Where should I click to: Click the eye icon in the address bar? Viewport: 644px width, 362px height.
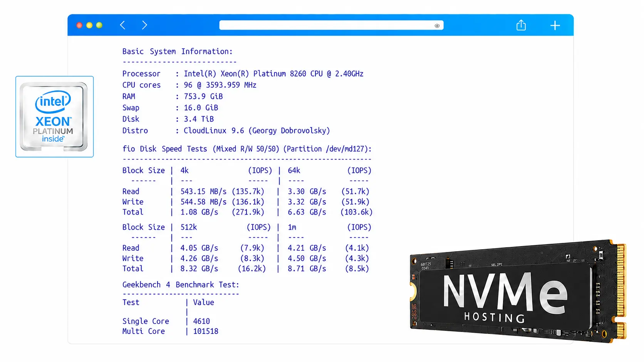(x=437, y=26)
